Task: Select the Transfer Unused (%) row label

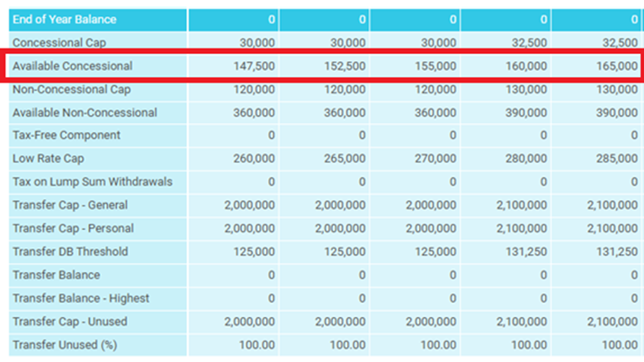Action: (x=62, y=345)
